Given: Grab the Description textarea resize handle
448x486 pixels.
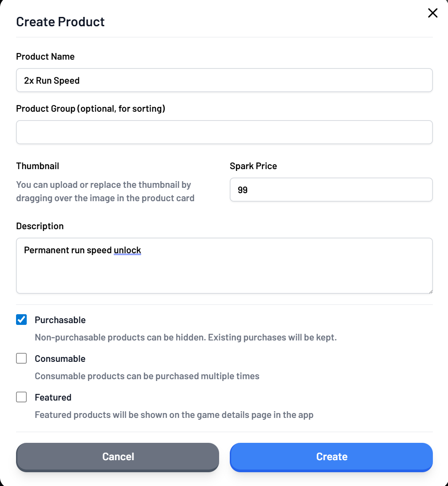Looking at the screenshot, I should tap(430, 291).
